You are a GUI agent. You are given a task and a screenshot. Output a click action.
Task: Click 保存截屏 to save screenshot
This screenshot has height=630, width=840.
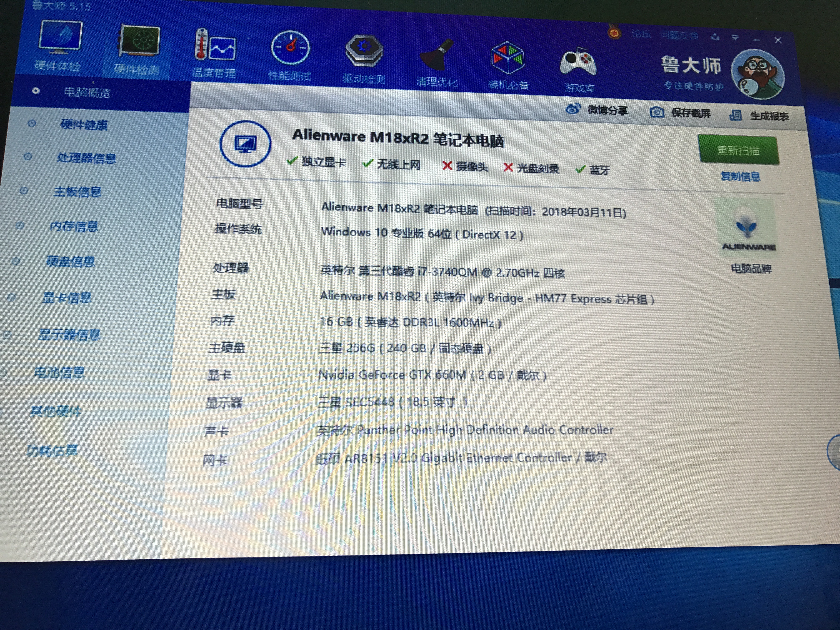691,113
